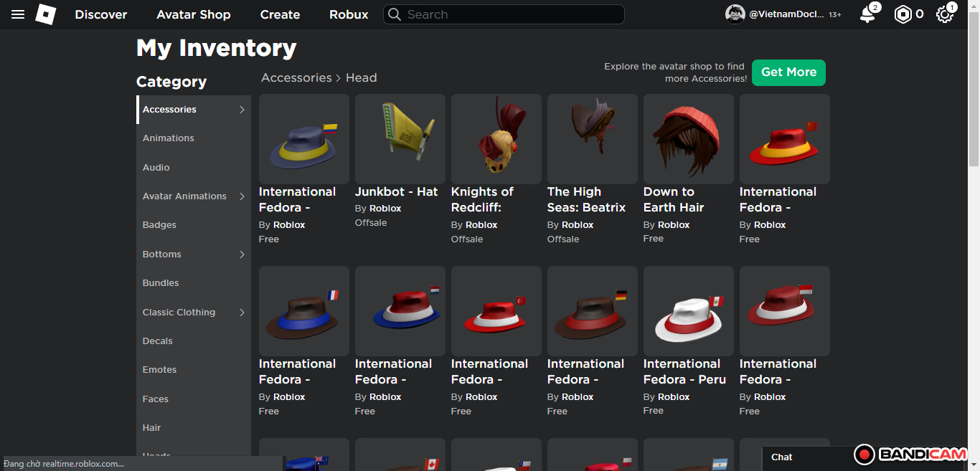
Task: Expand the Accessories category arrow
Action: click(x=242, y=110)
